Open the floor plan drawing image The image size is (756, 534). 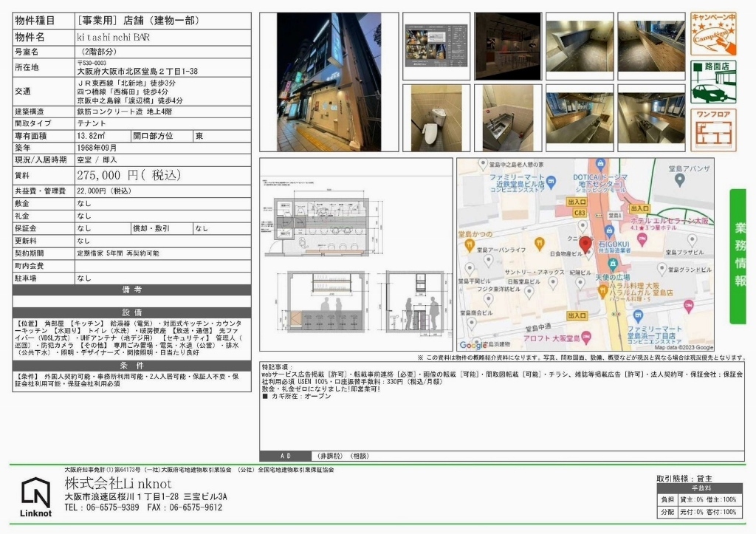[356, 254]
